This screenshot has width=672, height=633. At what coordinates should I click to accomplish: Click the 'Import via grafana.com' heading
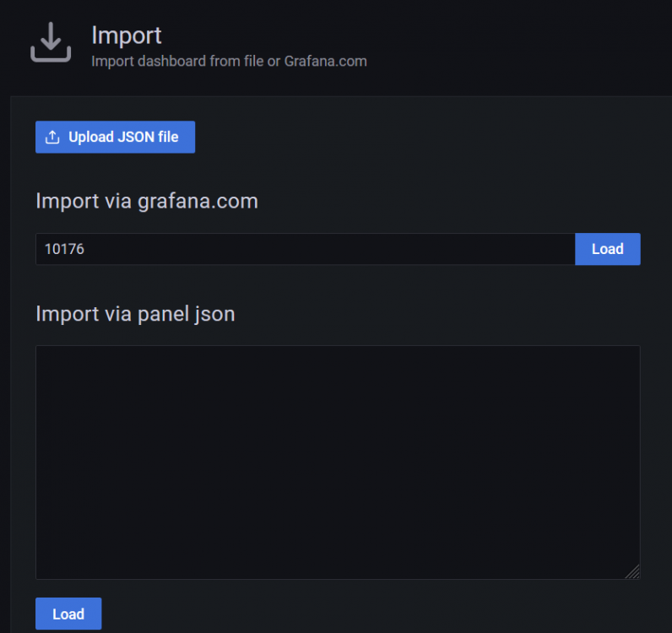tap(147, 201)
